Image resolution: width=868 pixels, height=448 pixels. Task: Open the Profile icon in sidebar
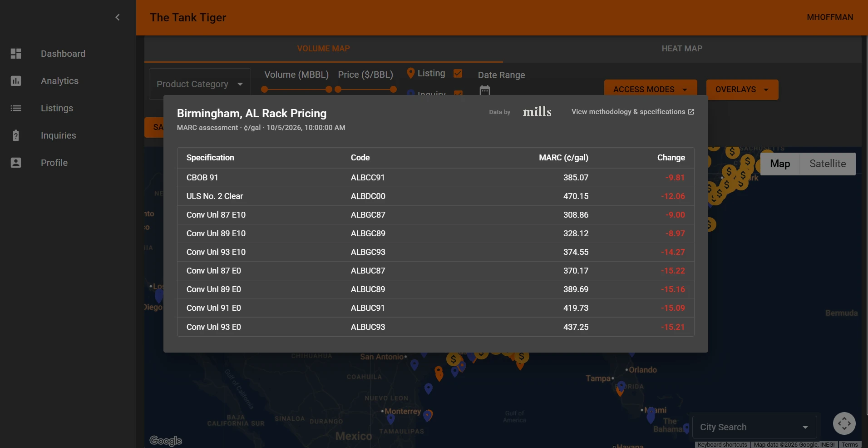(16, 163)
